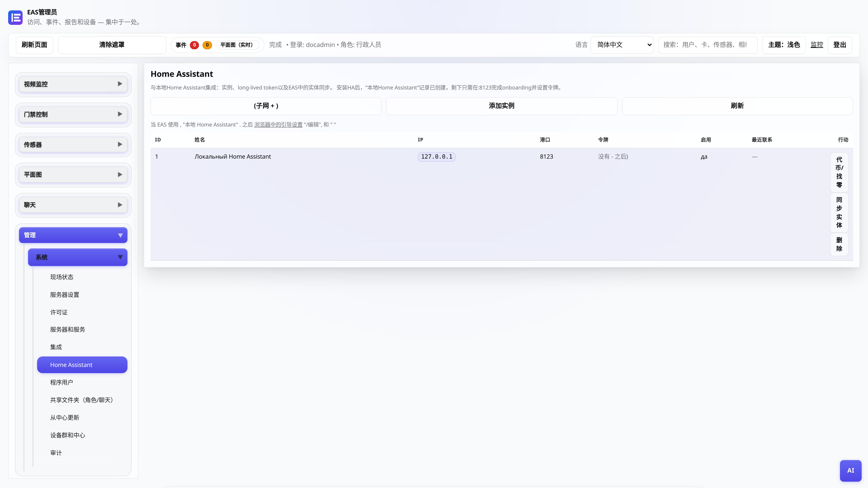
Task: Open the 简体中文 language dropdown
Action: [x=622, y=45]
